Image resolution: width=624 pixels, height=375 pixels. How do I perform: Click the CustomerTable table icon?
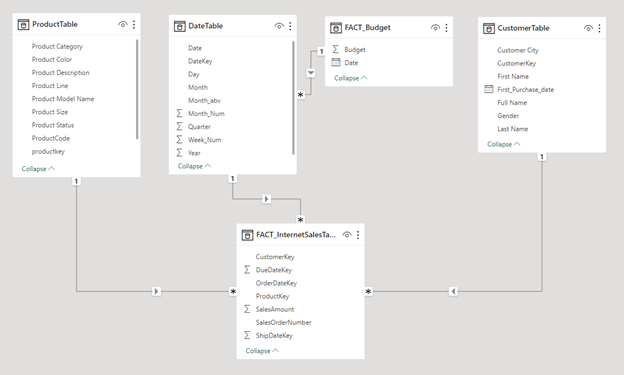click(489, 28)
